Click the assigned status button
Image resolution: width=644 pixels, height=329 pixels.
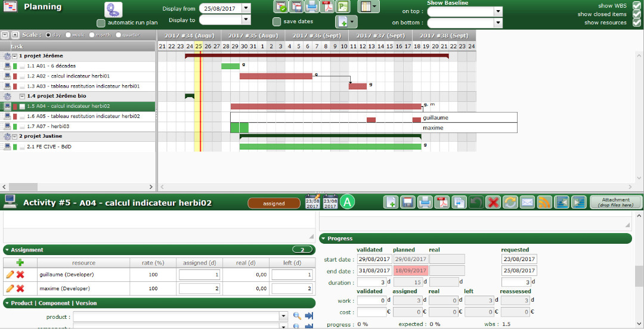click(274, 203)
